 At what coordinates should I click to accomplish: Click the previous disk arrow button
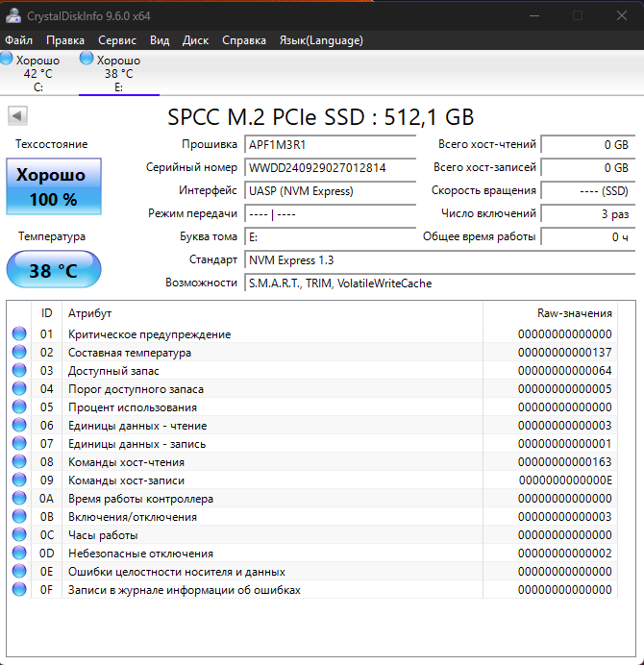(17, 116)
